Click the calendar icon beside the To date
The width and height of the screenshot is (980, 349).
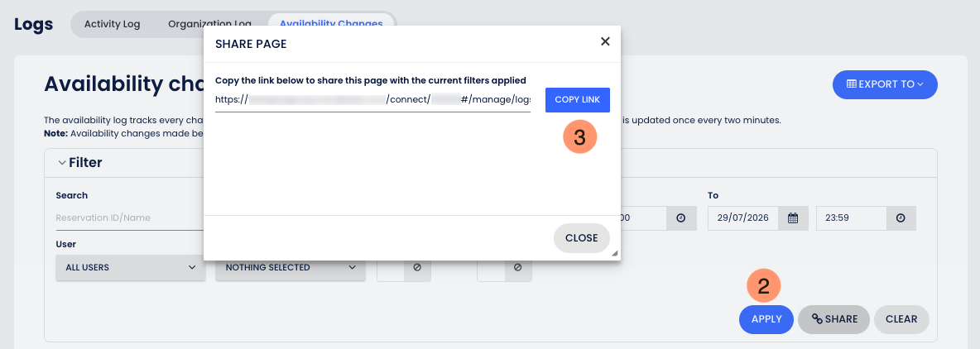pyautogui.click(x=793, y=218)
